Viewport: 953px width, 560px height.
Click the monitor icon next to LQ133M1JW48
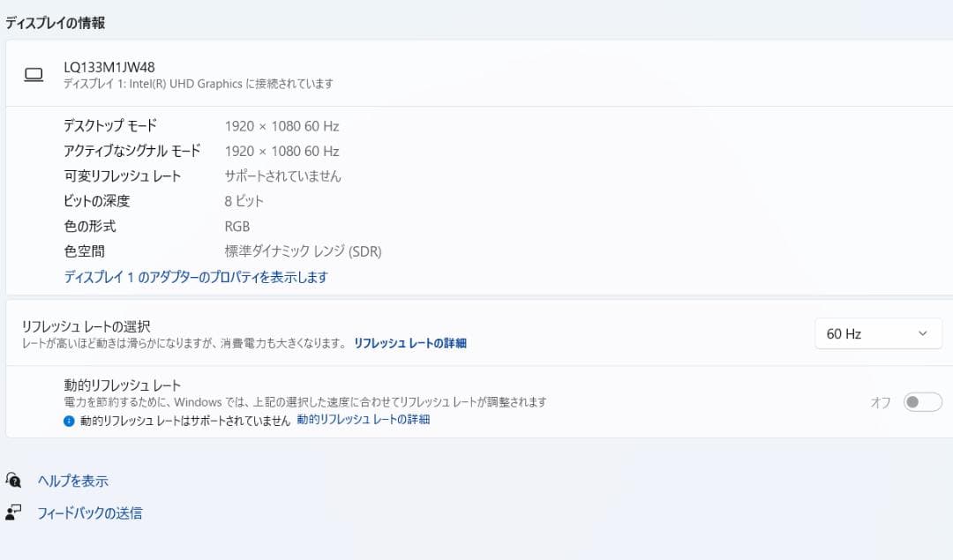point(33,75)
